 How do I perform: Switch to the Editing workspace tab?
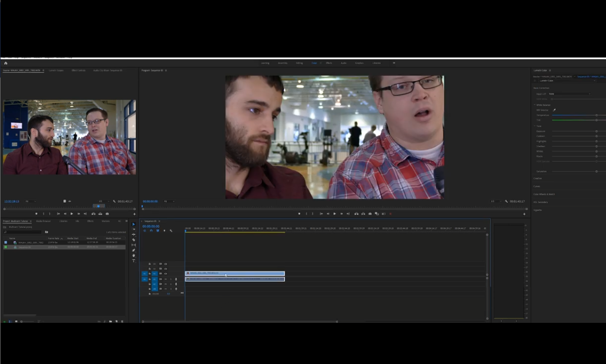(x=299, y=63)
